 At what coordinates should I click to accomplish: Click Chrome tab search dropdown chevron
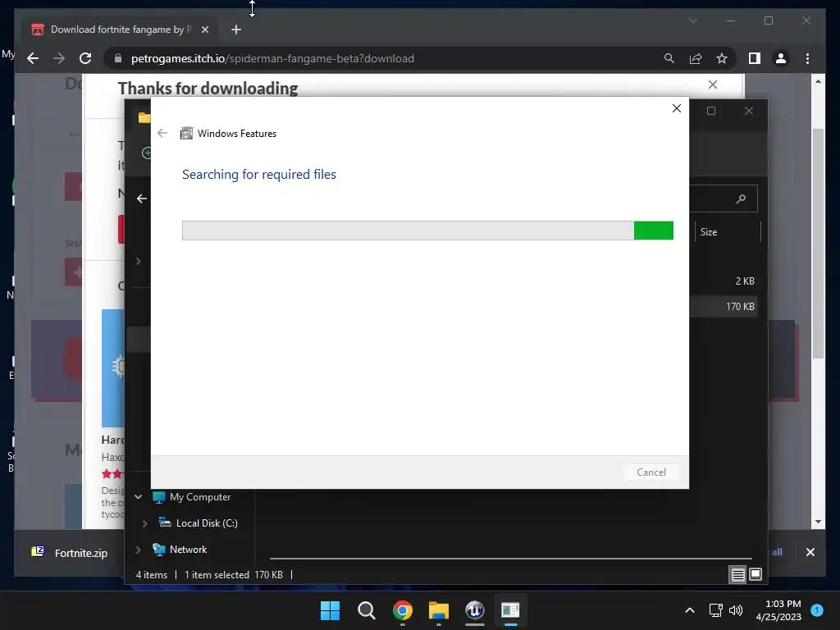tap(692, 21)
